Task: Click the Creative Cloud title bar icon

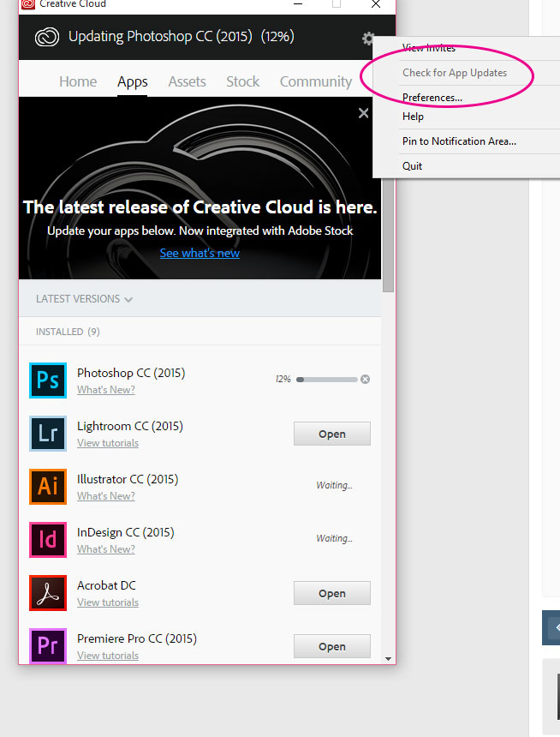Action: coord(28,4)
